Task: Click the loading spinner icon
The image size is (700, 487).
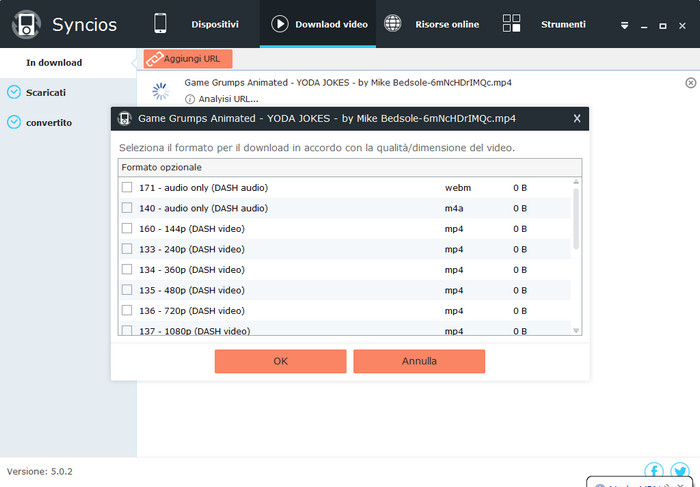Action: 161,91
